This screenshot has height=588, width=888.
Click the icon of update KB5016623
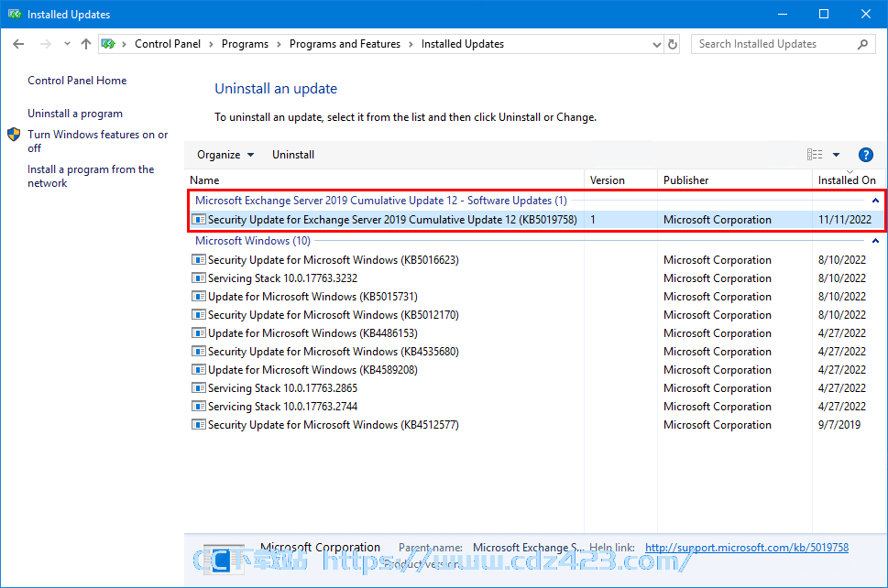pyautogui.click(x=198, y=260)
